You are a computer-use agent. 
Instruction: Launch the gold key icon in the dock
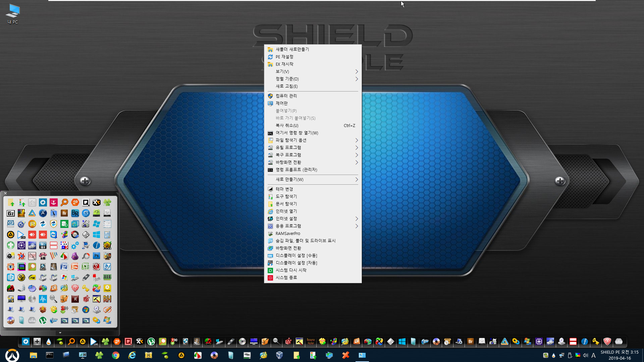(x=596, y=342)
